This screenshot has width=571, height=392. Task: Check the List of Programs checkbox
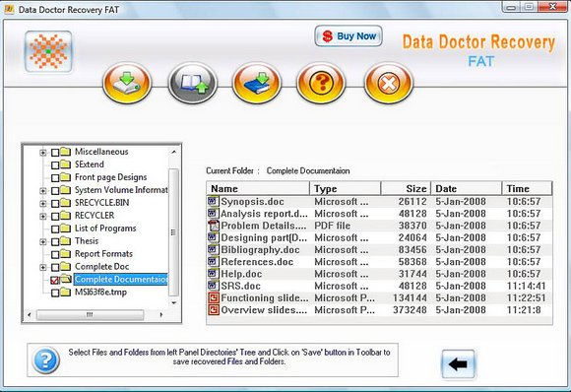pos(55,229)
